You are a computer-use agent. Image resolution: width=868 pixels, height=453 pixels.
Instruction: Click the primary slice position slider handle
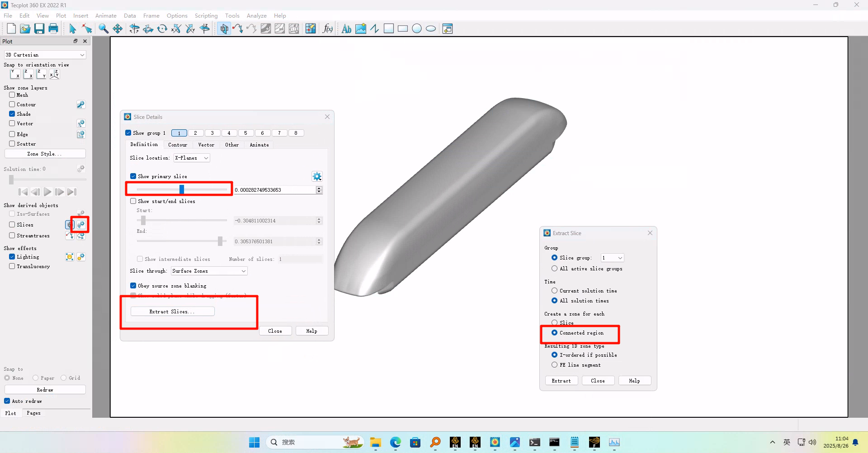(x=182, y=189)
